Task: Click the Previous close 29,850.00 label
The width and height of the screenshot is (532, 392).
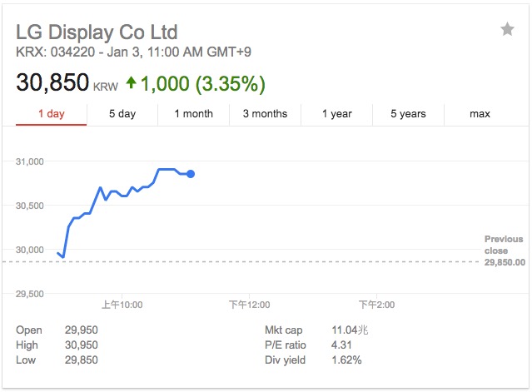Action: pos(505,251)
